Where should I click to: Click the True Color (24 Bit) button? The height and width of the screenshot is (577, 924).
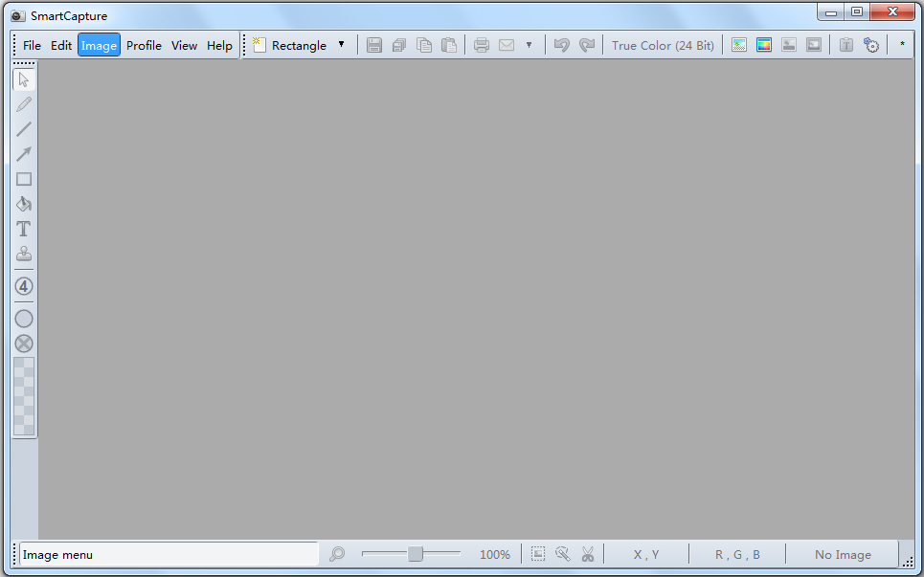(x=663, y=45)
